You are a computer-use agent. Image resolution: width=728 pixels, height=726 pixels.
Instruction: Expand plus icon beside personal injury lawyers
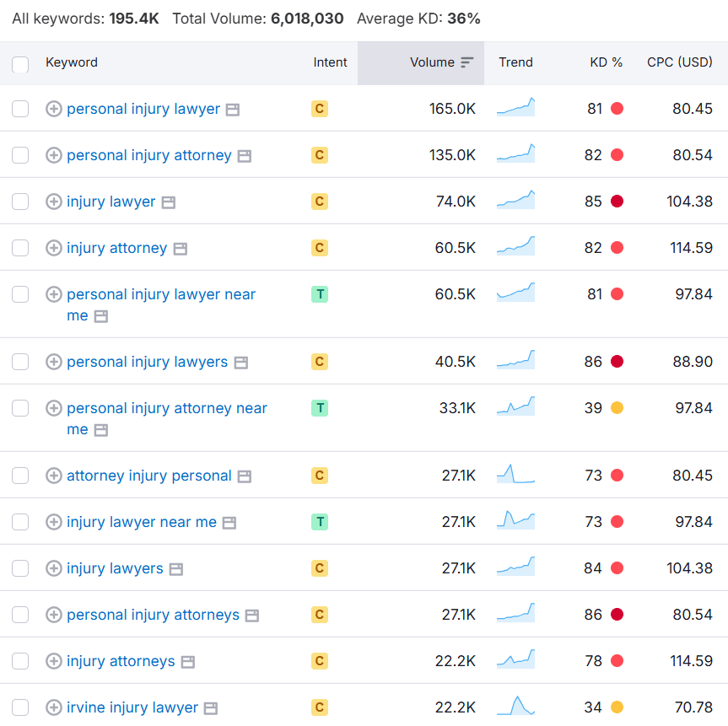[x=54, y=362]
